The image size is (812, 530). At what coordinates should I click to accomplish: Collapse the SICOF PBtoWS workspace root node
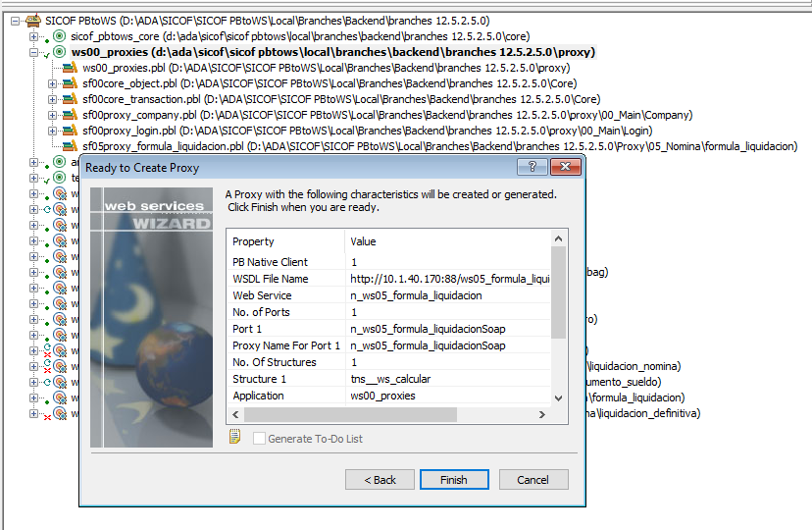point(16,22)
